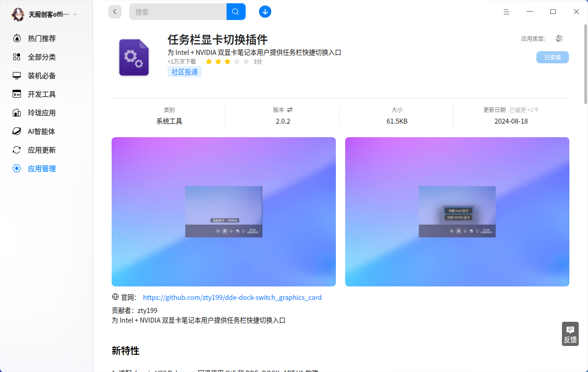Screen dimensions: 588x372
Task: Open the download manager arrow icon
Action: pyautogui.click(x=265, y=12)
